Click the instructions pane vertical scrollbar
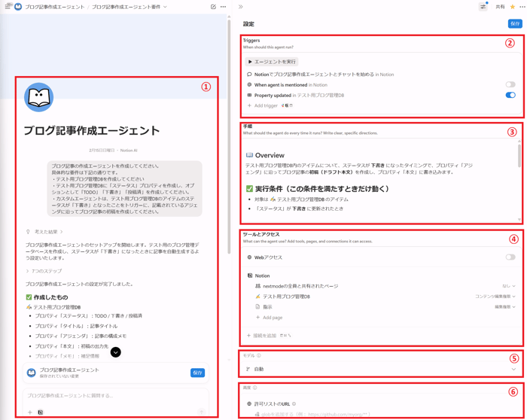Image resolution: width=527 pixels, height=420 pixels. [519, 156]
